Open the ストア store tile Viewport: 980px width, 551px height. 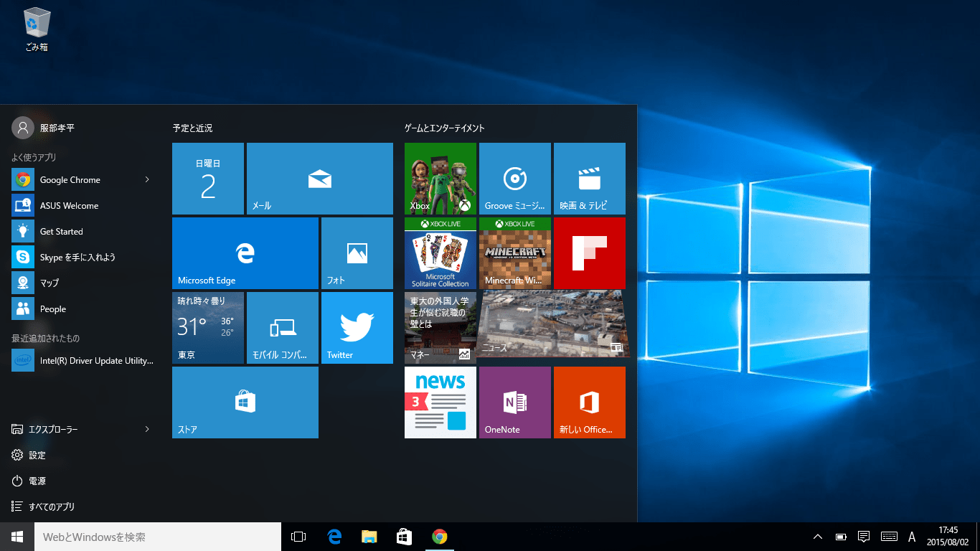pos(245,402)
